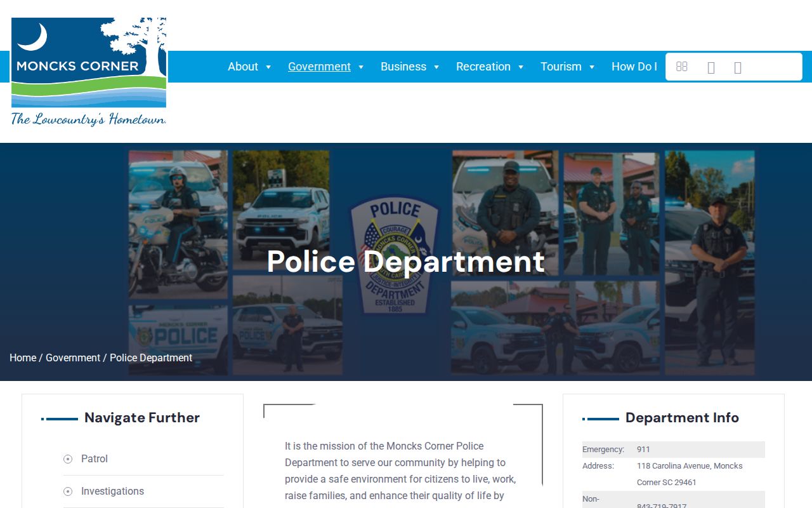Click the Corner SC 29461 text
Image resolution: width=812 pixels, height=508 pixels.
tap(667, 483)
